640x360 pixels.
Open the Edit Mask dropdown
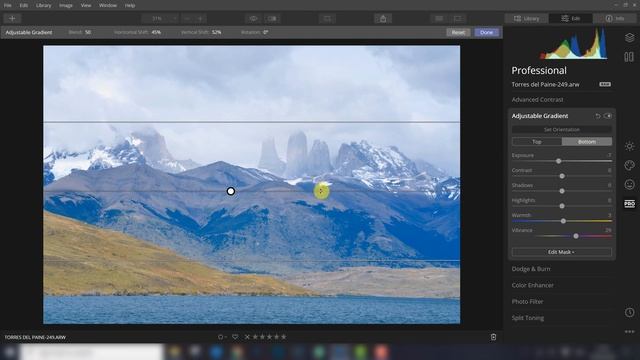click(562, 252)
